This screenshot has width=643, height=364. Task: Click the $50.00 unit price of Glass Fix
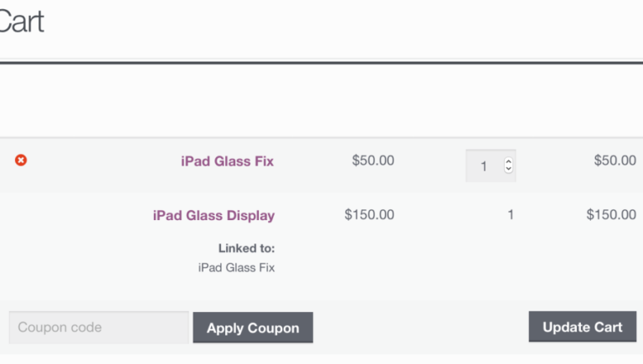(x=373, y=160)
